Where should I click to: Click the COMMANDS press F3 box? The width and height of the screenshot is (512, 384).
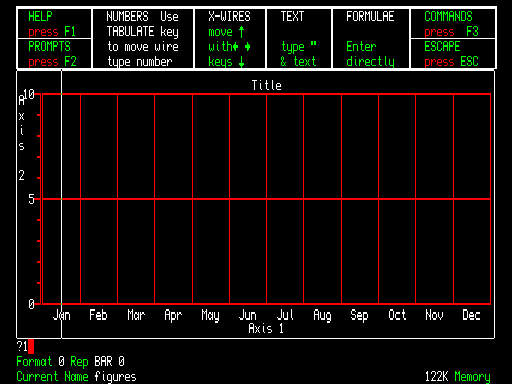point(453,23)
